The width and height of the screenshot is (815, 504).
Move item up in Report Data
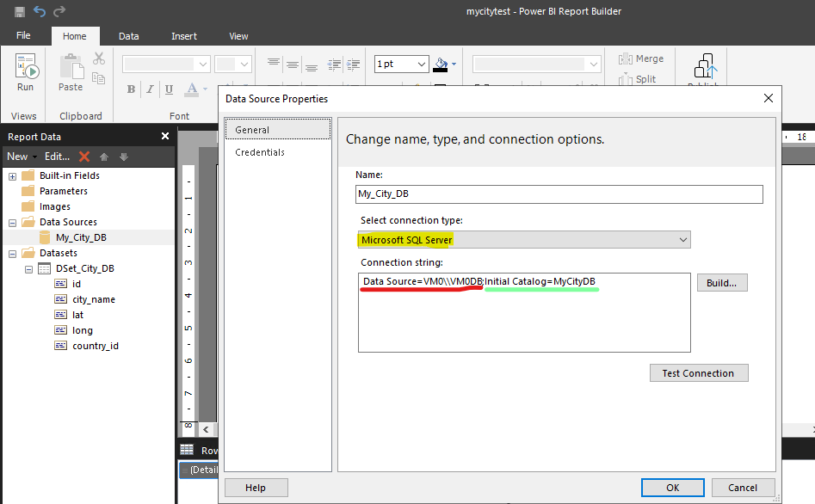point(104,157)
